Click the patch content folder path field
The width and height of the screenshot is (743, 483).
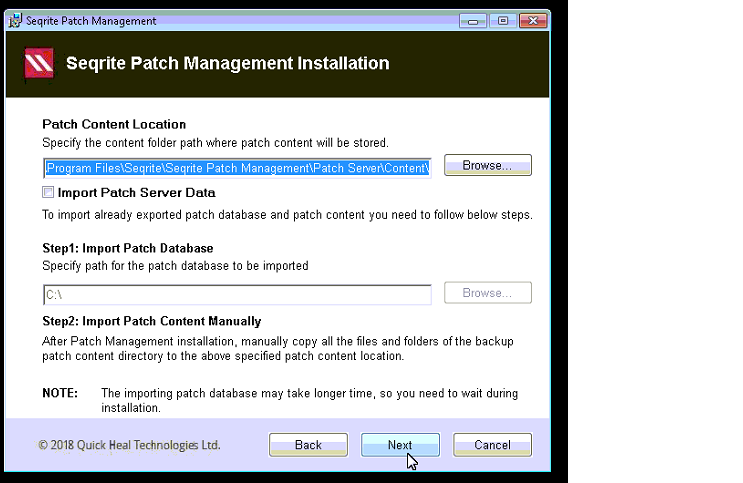point(237,168)
